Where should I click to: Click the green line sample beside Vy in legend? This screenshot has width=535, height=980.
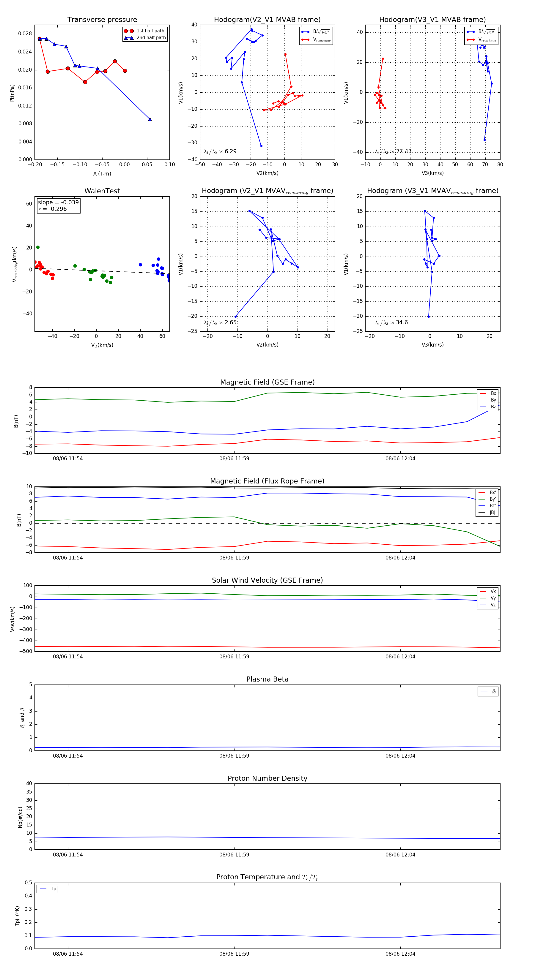pyautogui.click(x=483, y=598)
